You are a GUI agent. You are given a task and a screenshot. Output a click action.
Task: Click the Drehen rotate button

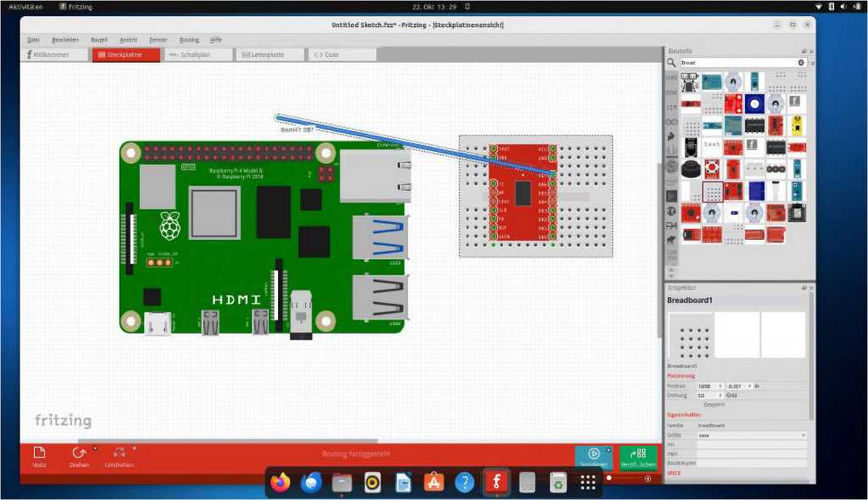click(79, 457)
